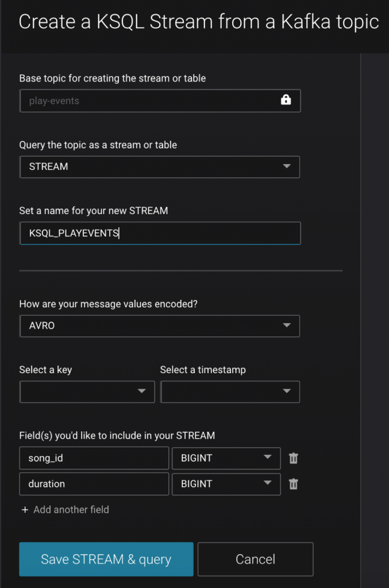This screenshot has height=588, width=389.
Task: Expand the Select a key dropdown
Action: point(87,392)
